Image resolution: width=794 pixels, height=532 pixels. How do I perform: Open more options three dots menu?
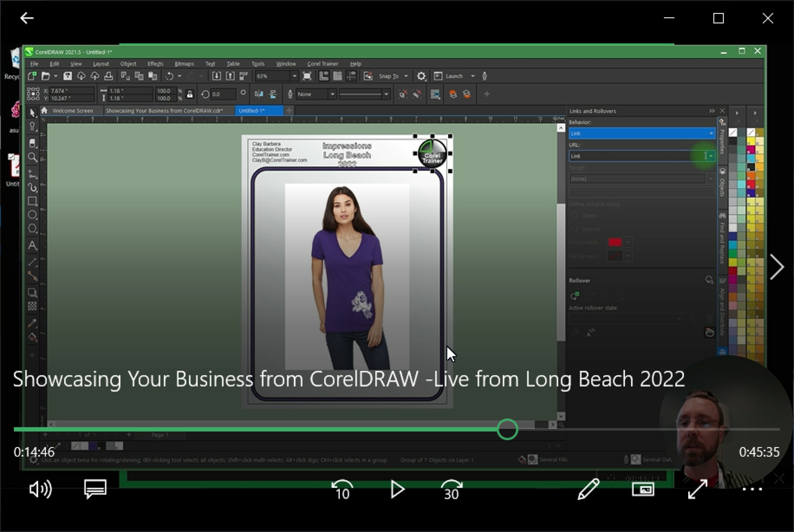(752, 489)
